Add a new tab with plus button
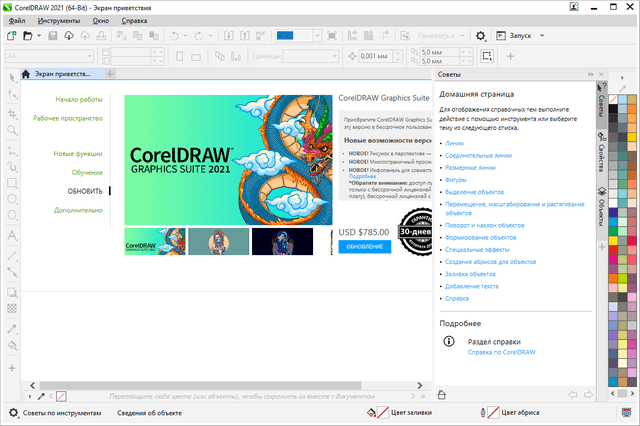640x426 pixels. [x=109, y=74]
